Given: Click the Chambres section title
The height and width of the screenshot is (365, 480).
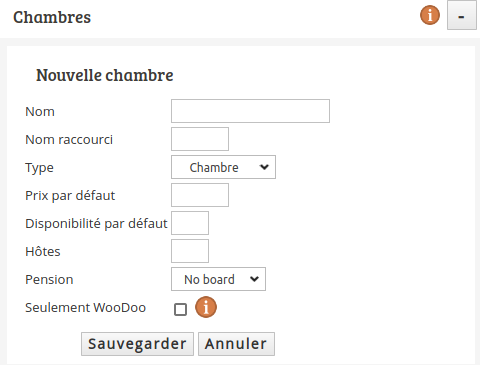Looking at the screenshot, I should (x=52, y=17).
